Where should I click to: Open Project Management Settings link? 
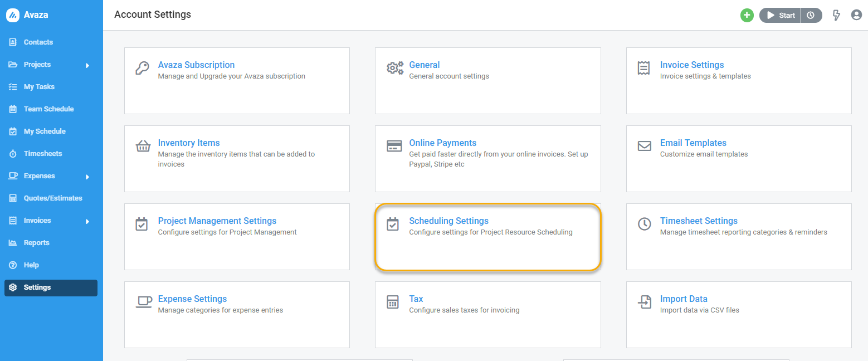pyautogui.click(x=217, y=221)
